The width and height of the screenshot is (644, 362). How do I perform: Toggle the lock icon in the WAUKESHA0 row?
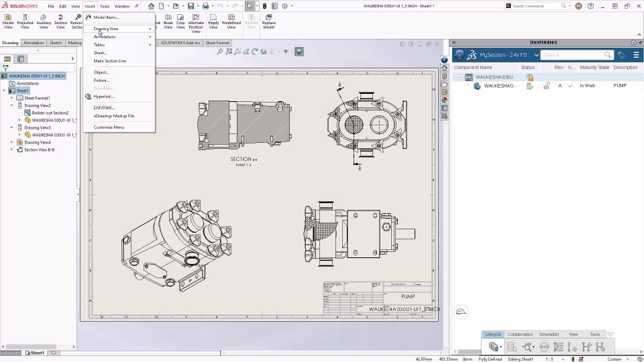(546, 86)
